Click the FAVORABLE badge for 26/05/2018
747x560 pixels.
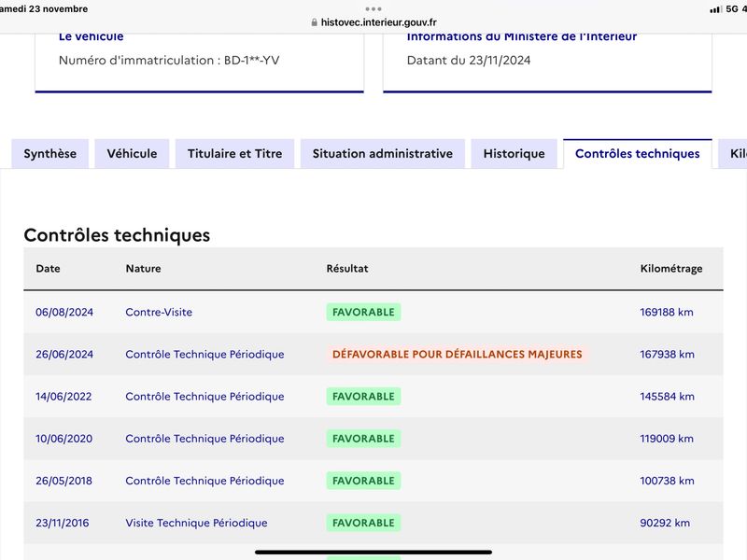pyautogui.click(x=363, y=481)
